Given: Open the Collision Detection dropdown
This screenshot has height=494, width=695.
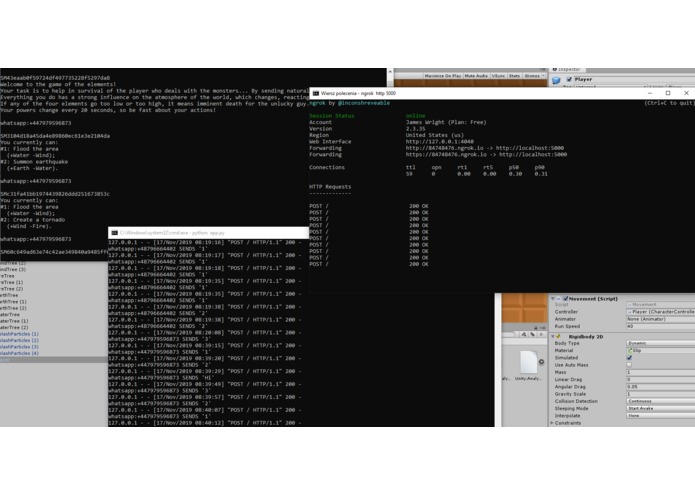Looking at the screenshot, I should pos(660,401).
